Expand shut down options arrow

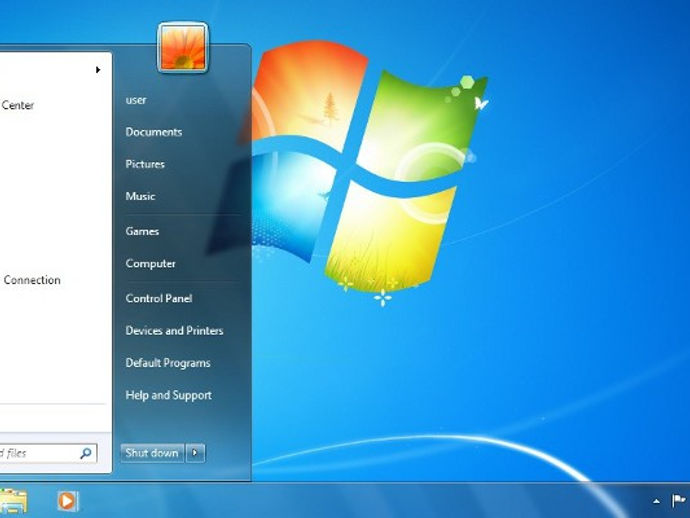[195, 453]
